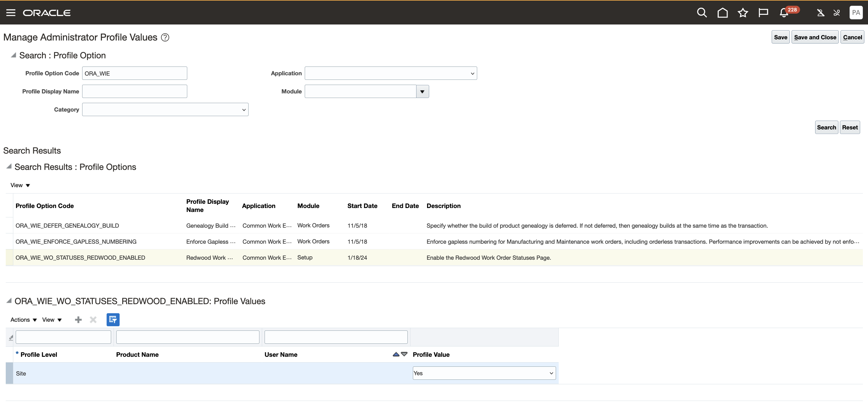
Task: Clear all filters icon in QBE row
Action: coord(11,337)
